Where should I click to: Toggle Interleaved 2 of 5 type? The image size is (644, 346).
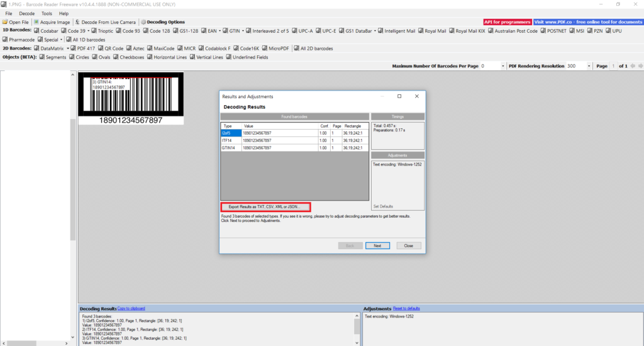[x=267, y=31]
